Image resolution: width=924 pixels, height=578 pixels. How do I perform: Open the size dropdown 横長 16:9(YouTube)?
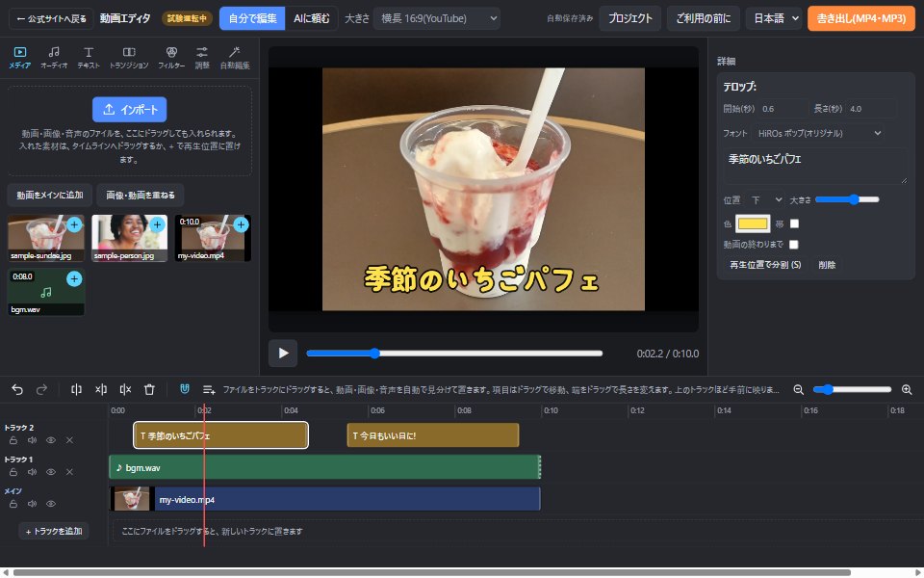(437, 18)
